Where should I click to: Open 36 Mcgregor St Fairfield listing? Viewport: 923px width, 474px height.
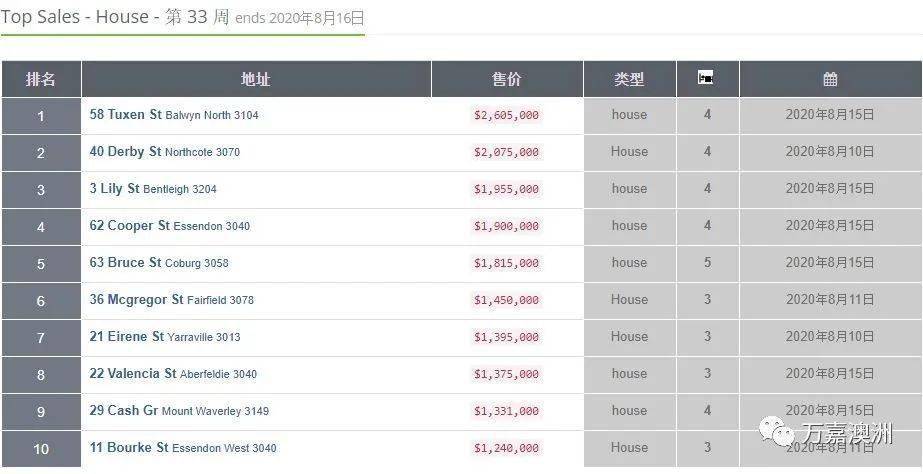pyautogui.click(x=171, y=300)
